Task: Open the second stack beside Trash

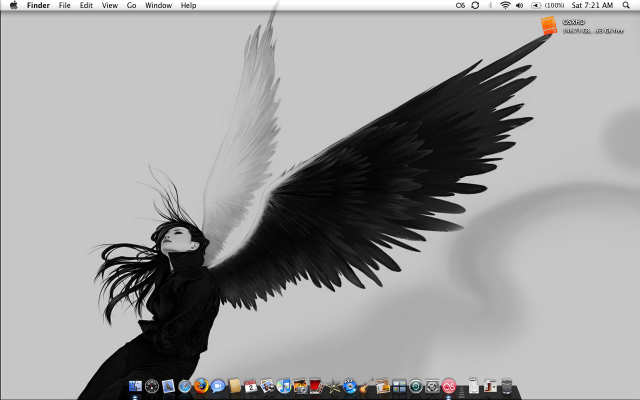Action: [x=490, y=386]
